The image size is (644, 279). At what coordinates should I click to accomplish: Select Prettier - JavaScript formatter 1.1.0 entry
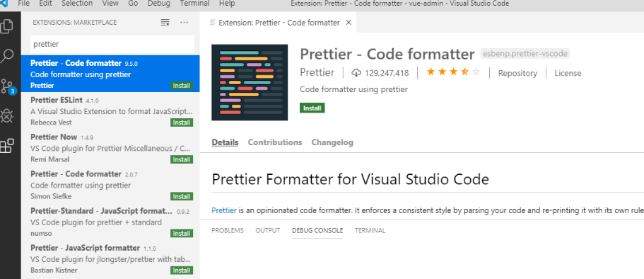click(x=110, y=259)
